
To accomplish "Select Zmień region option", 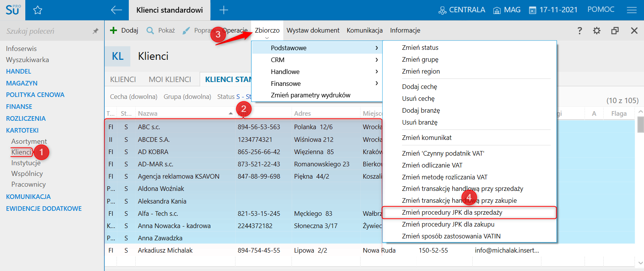I will [x=421, y=71].
